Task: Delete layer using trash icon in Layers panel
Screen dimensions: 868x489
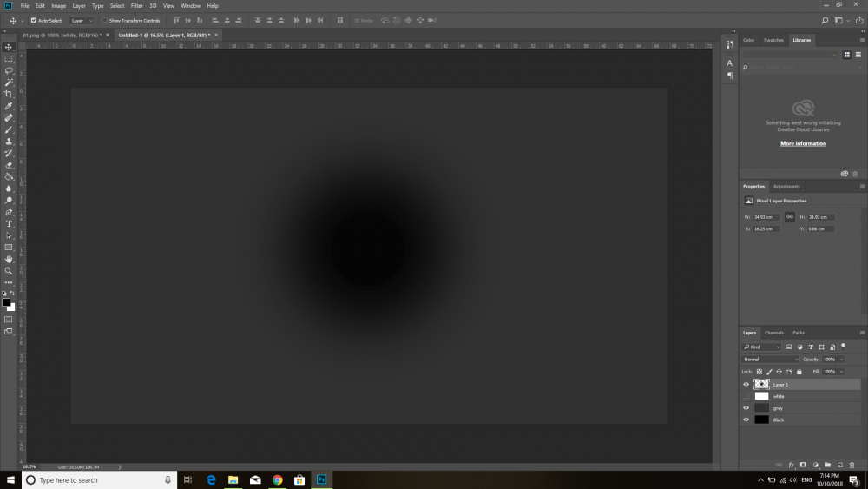Action: pos(852,465)
